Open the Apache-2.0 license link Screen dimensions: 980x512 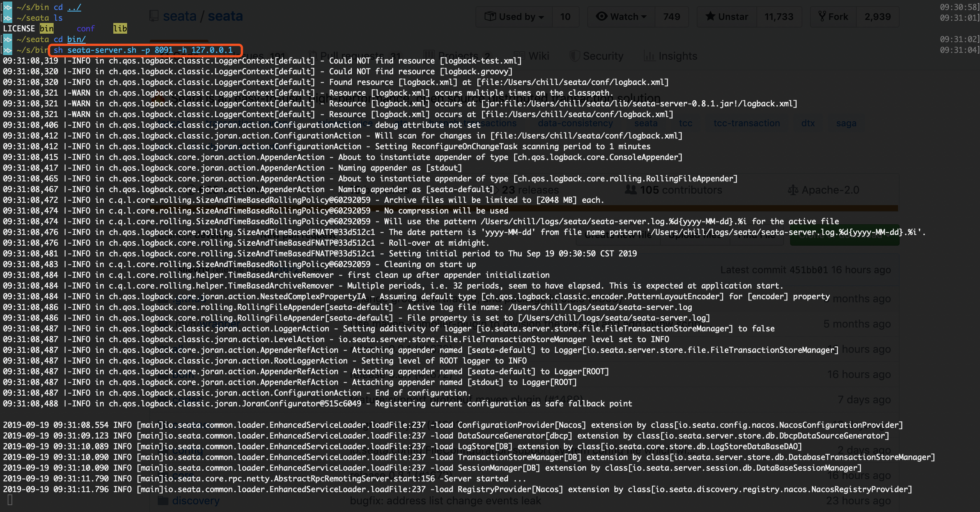tap(823, 190)
